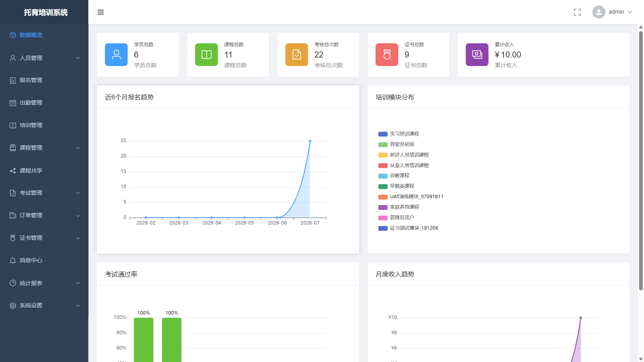Toggle 育婴员初级 legend series
This screenshot has height=362, width=644.
click(x=396, y=144)
